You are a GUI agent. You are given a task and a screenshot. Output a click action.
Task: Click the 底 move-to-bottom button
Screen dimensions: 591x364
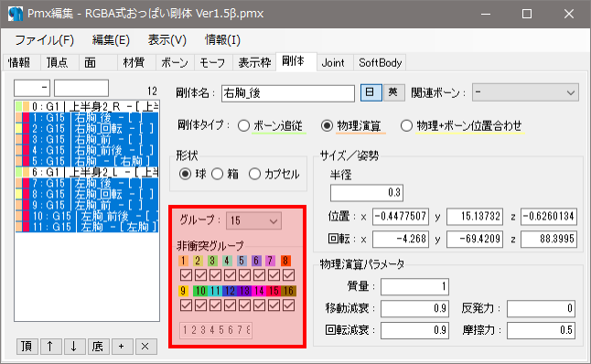pos(98,347)
